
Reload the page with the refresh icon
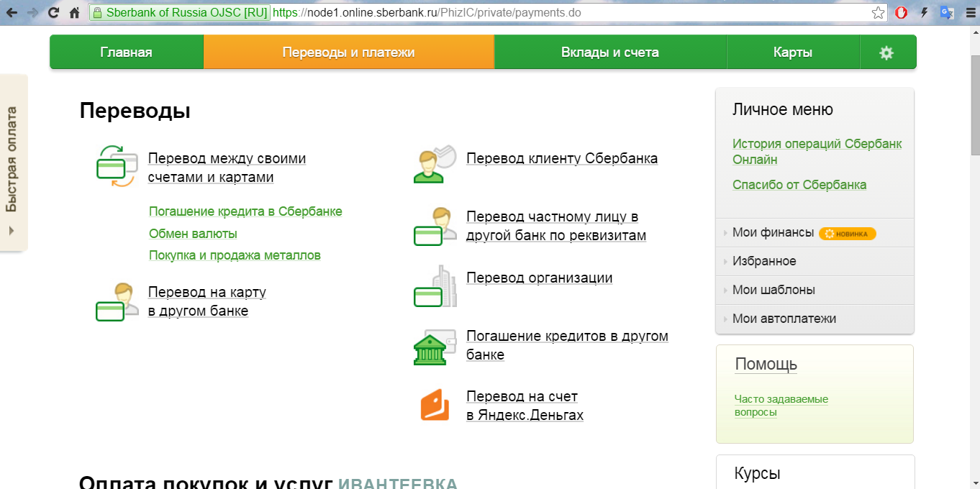tap(53, 13)
